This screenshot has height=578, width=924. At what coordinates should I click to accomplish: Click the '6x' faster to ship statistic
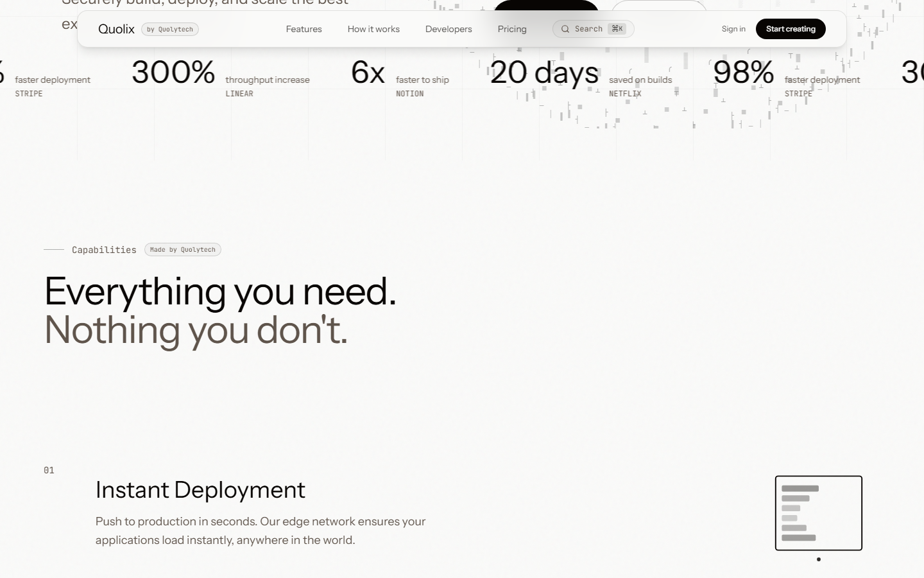(368, 72)
